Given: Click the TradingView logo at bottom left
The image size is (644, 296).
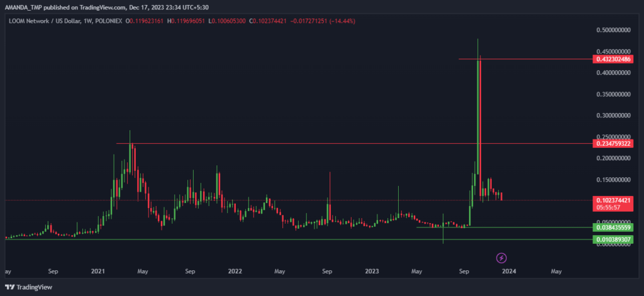Looking at the screenshot, I should (x=28, y=287).
